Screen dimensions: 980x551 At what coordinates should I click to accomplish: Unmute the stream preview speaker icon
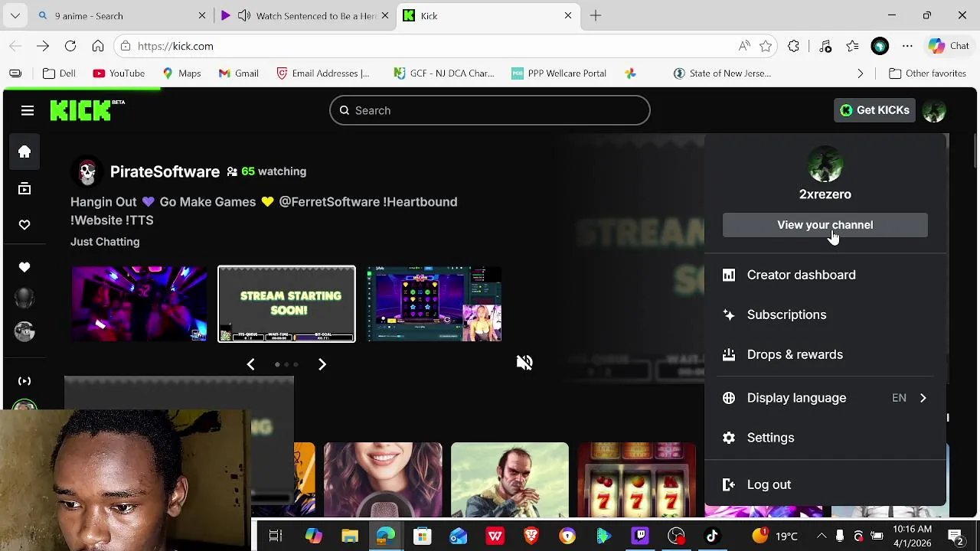(x=524, y=362)
